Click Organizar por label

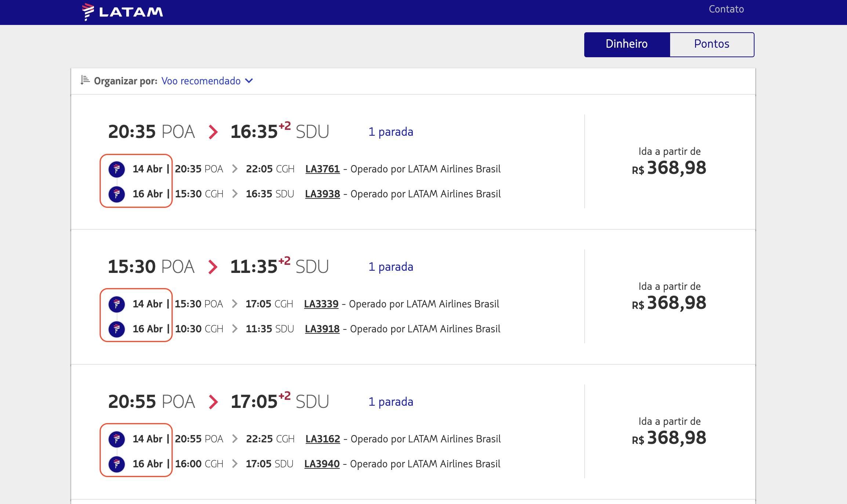(126, 81)
